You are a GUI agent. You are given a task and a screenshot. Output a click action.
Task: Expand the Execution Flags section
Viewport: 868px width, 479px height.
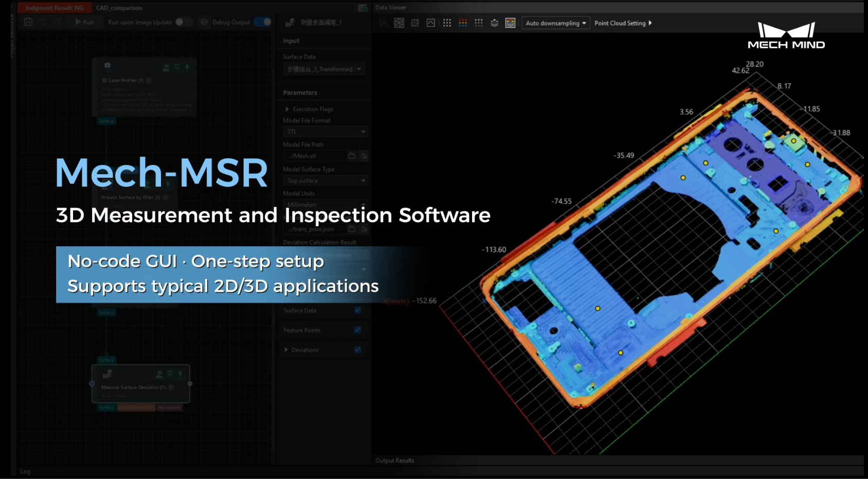point(310,109)
